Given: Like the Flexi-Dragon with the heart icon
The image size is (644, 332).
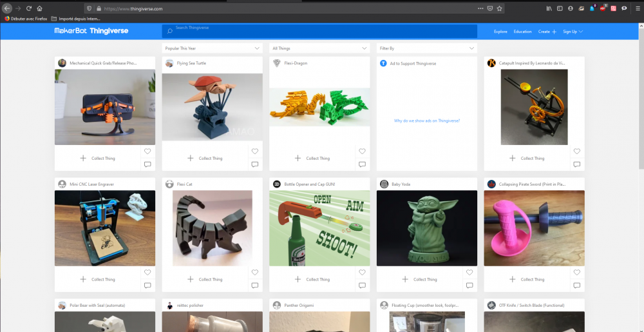Looking at the screenshot, I should point(362,151).
